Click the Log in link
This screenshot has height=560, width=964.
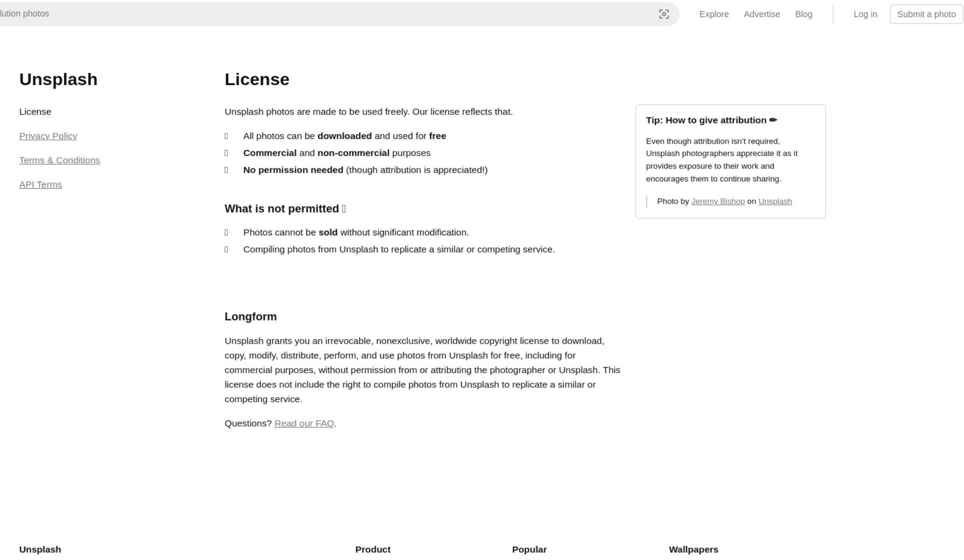pyautogui.click(x=865, y=14)
